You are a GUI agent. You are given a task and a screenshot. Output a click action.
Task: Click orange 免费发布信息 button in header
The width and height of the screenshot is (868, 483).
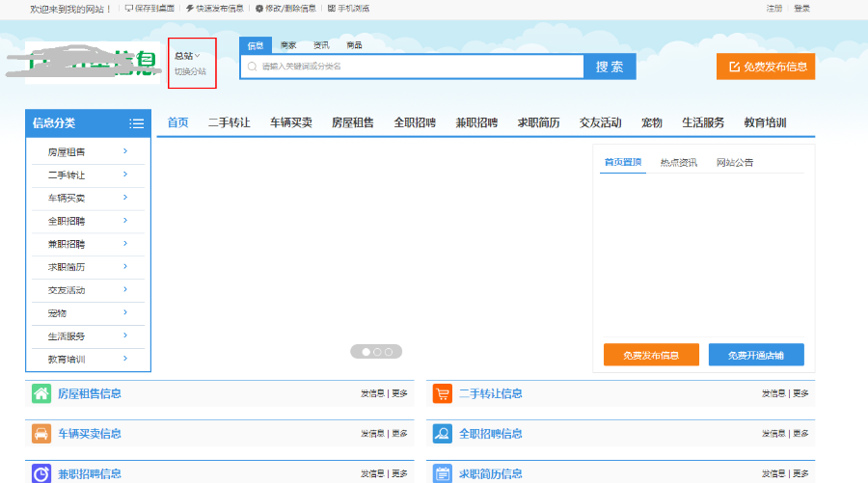(x=766, y=67)
